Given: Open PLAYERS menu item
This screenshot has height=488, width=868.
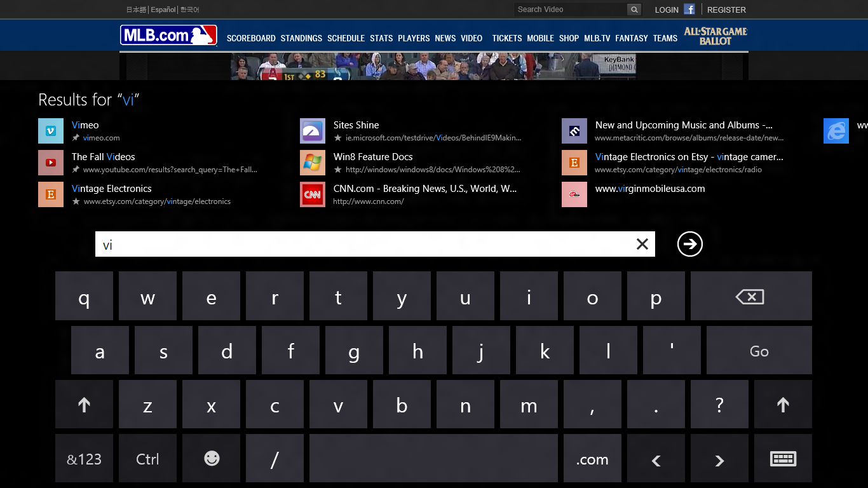Looking at the screenshot, I should tap(414, 38).
